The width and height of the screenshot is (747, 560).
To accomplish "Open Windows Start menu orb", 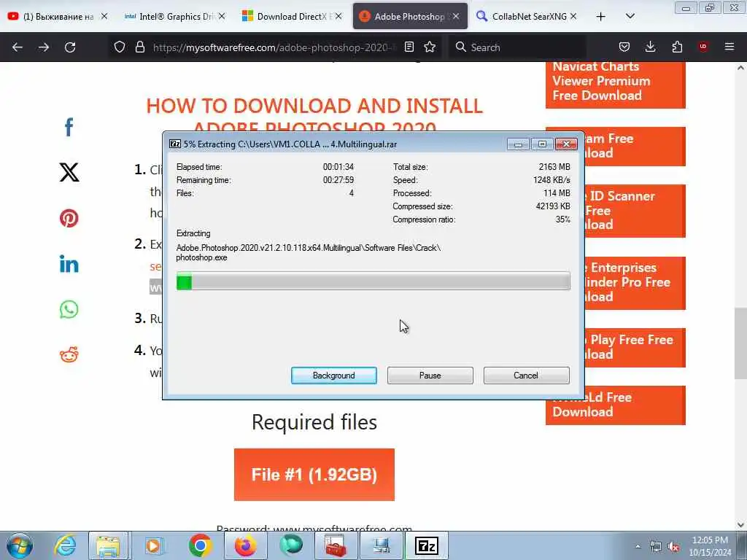I will (x=20, y=545).
